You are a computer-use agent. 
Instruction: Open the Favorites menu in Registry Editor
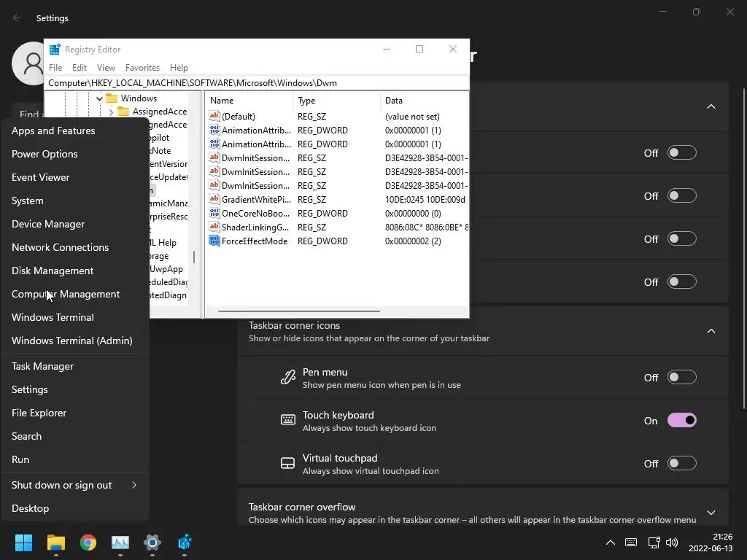pyautogui.click(x=142, y=68)
